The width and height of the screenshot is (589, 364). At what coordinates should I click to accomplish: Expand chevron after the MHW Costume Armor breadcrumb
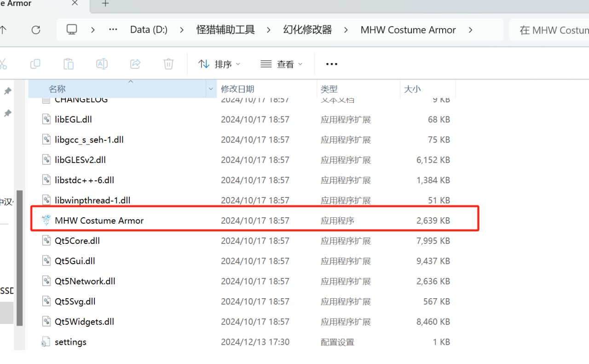click(x=470, y=30)
